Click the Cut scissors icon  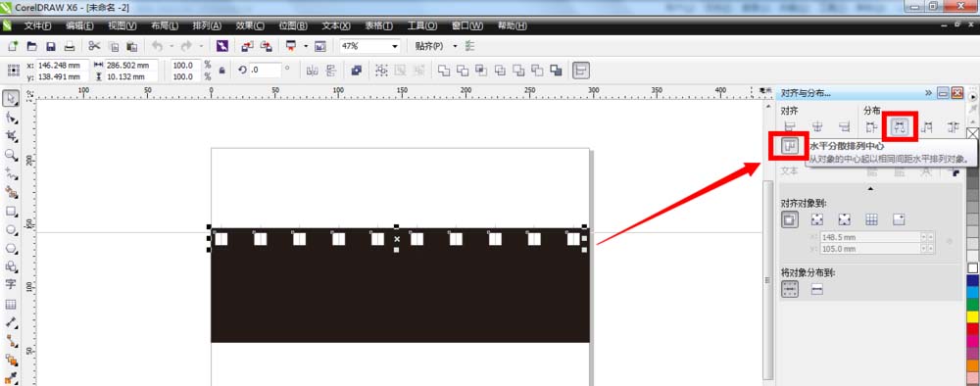[94, 46]
